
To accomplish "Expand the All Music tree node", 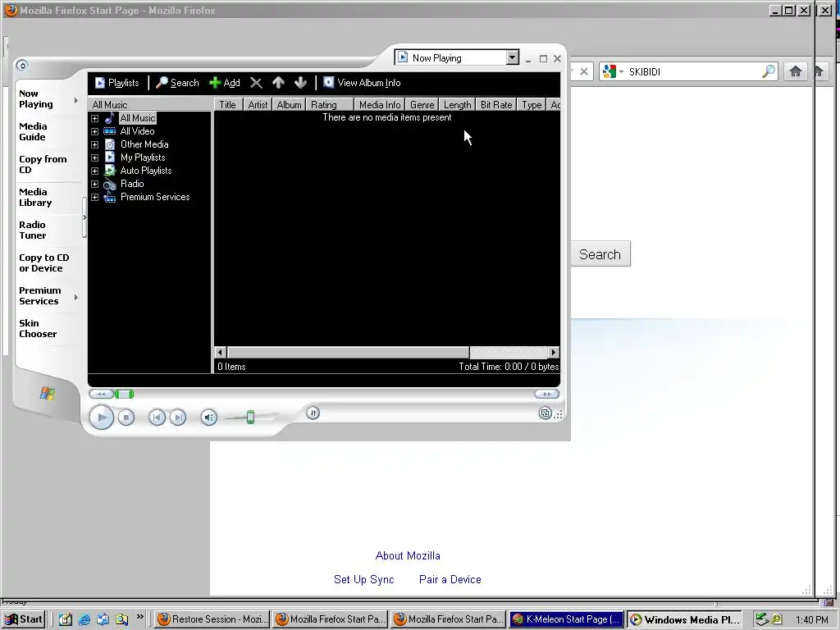I will tap(95, 118).
